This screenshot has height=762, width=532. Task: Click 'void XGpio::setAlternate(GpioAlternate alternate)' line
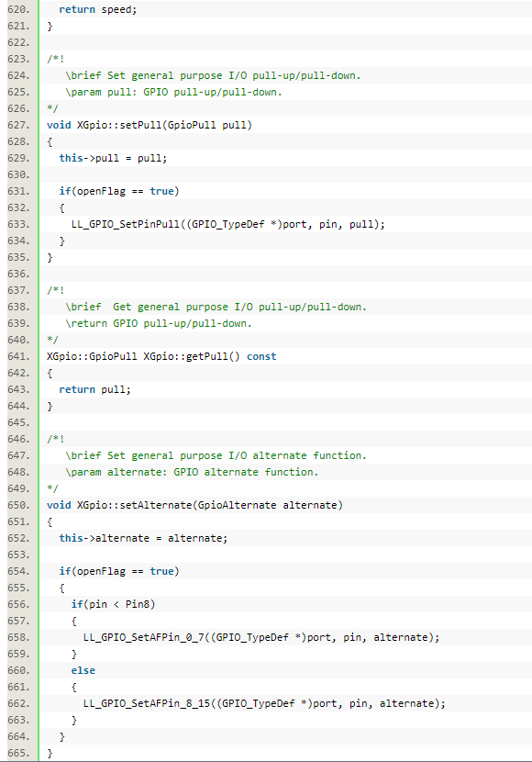(x=195, y=505)
